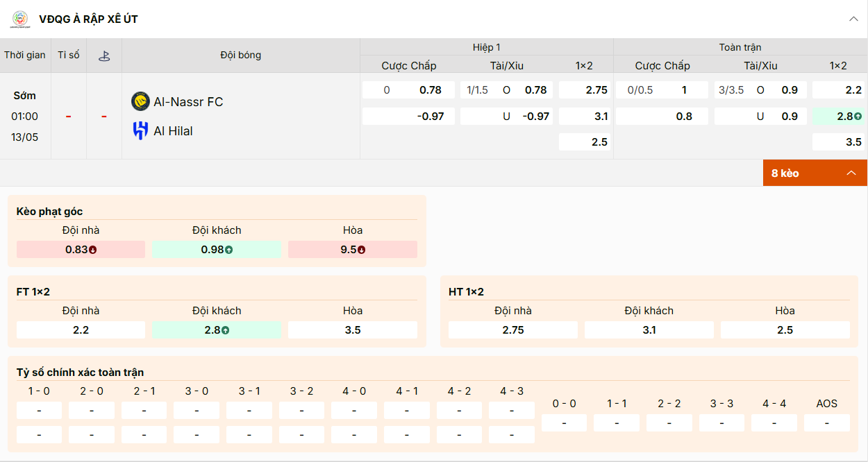868x462 pixels.
Task: Select the odds cell under 4 - 4
Action: [x=774, y=423]
